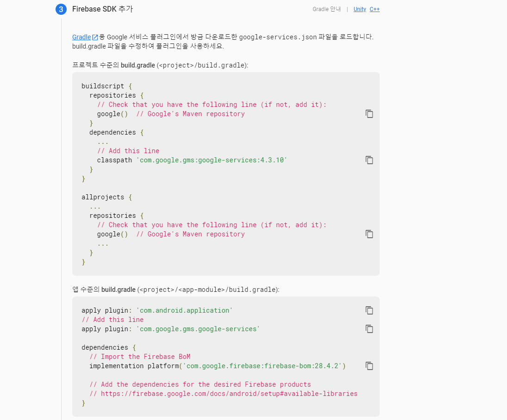Copy the allprojects google() repository line
Screen dimensions: 507x420
click(369, 234)
